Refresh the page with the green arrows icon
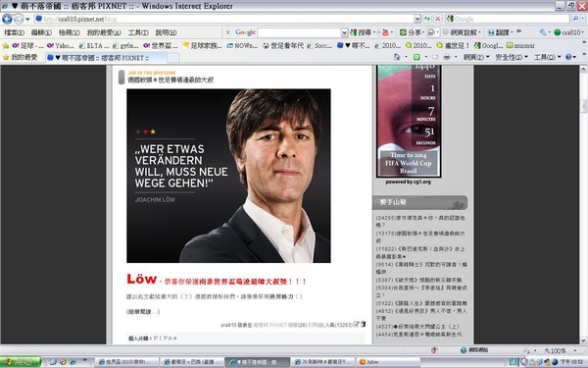Viewport: 588px width, 368px height. (x=427, y=19)
